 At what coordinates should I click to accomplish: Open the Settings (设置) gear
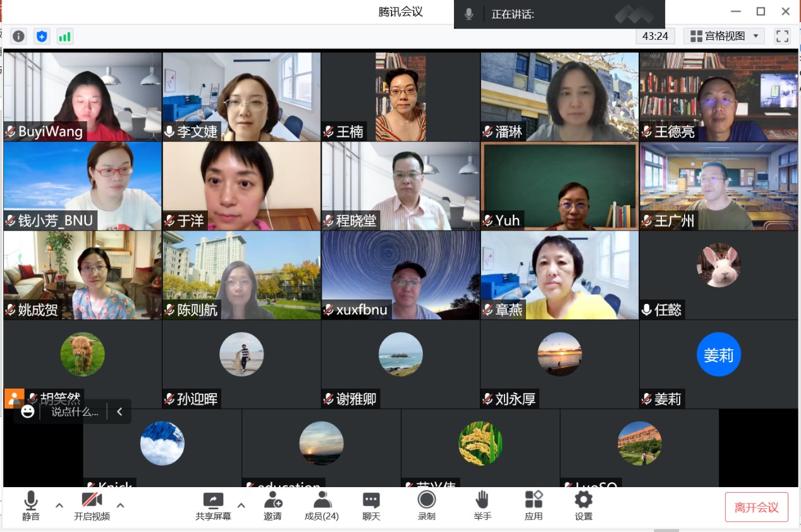tap(583, 505)
